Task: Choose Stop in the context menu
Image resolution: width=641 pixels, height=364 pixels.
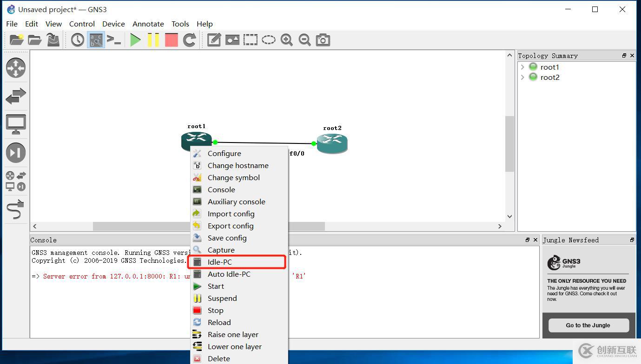Action: point(239,310)
